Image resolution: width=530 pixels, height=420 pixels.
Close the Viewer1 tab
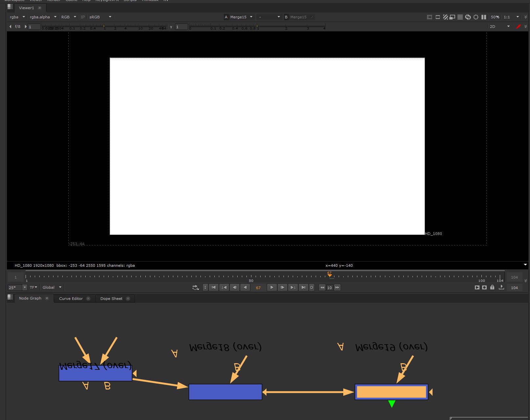click(40, 8)
